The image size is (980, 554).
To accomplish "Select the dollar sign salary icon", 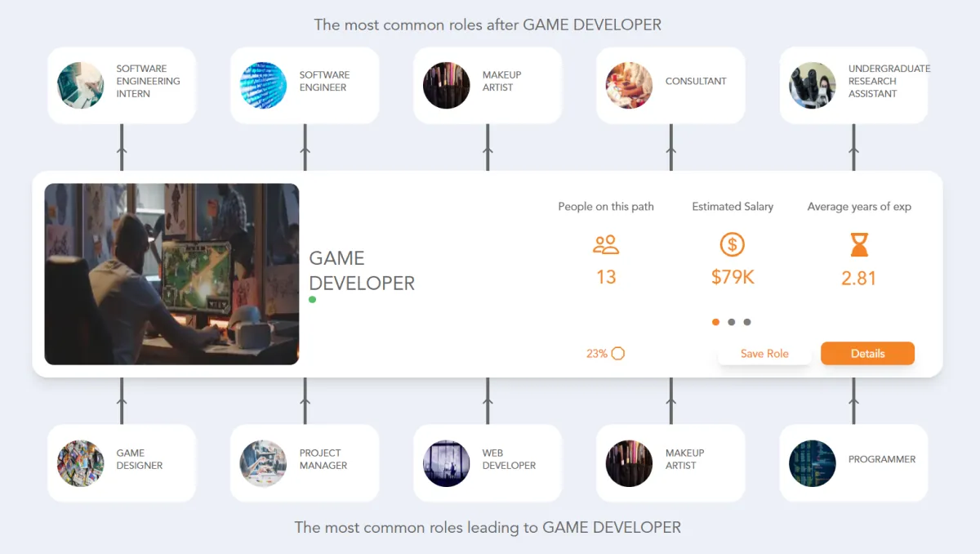I will click(733, 244).
